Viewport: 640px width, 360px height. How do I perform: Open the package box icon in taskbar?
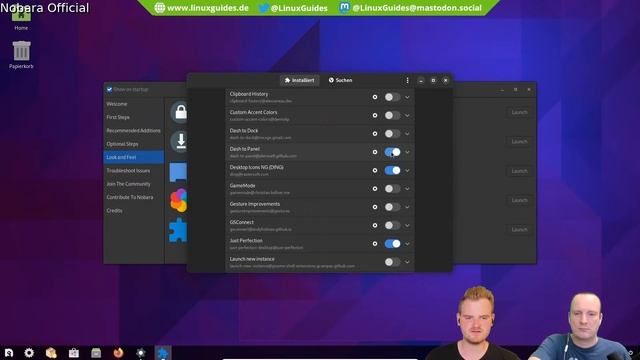(51, 353)
